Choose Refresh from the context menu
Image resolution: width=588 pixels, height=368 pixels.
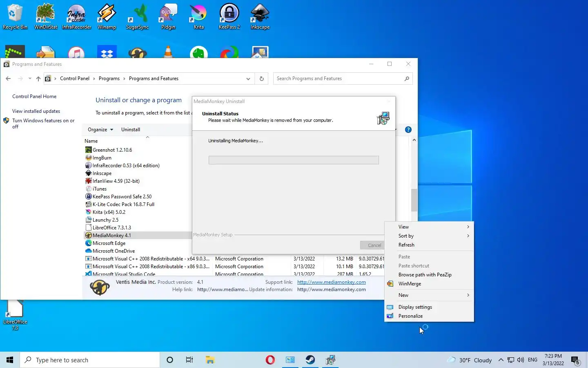tap(429, 245)
